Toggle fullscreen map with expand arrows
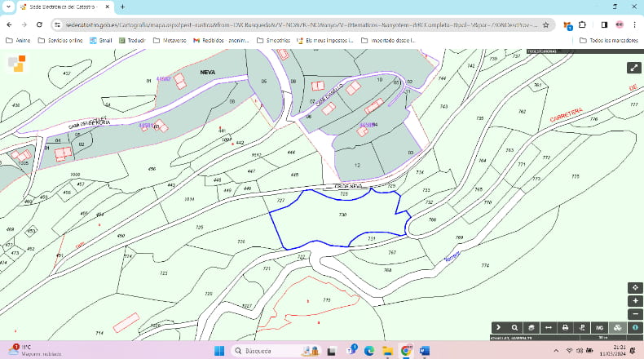 [634, 68]
